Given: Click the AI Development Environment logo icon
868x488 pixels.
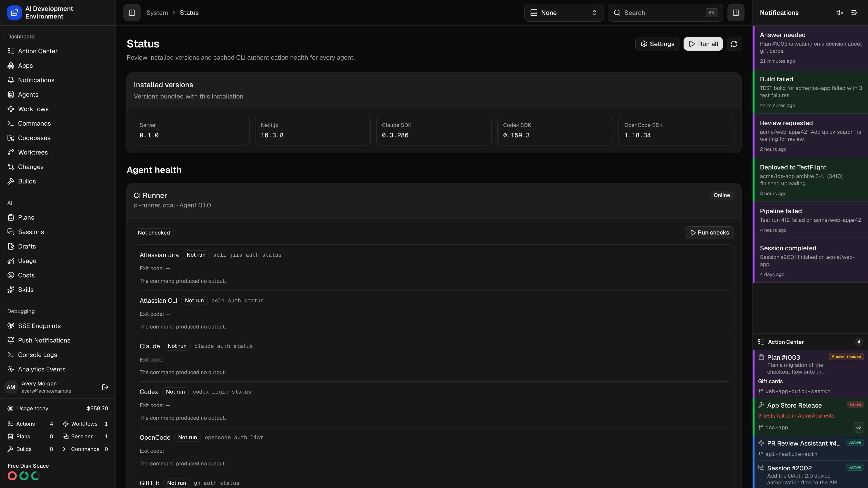Looking at the screenshot, I should [14, 13].
